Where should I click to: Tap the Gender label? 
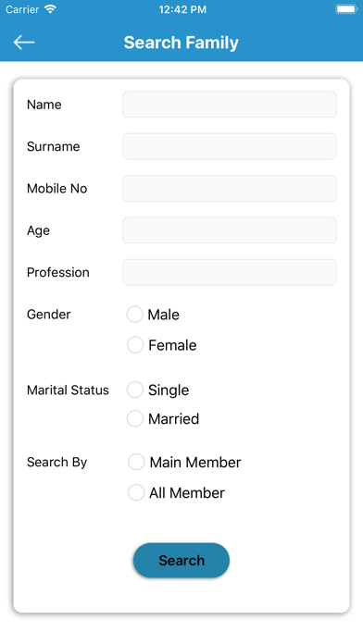[x=48, y=315]
